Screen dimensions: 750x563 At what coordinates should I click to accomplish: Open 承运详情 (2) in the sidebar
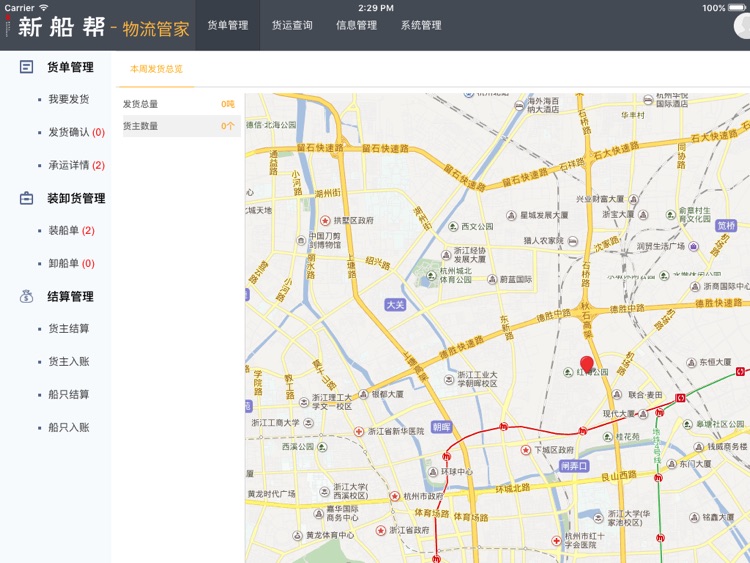(77, 166)
